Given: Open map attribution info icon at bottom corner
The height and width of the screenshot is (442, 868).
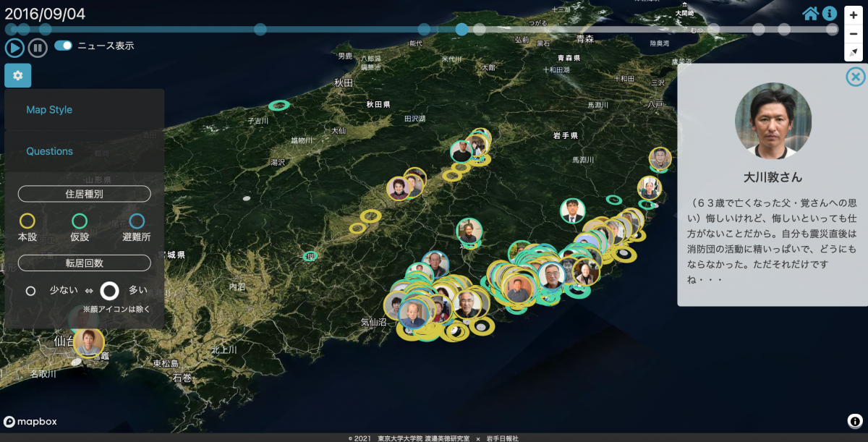Looking at the screenshot, I should click(x=854, y=421).
